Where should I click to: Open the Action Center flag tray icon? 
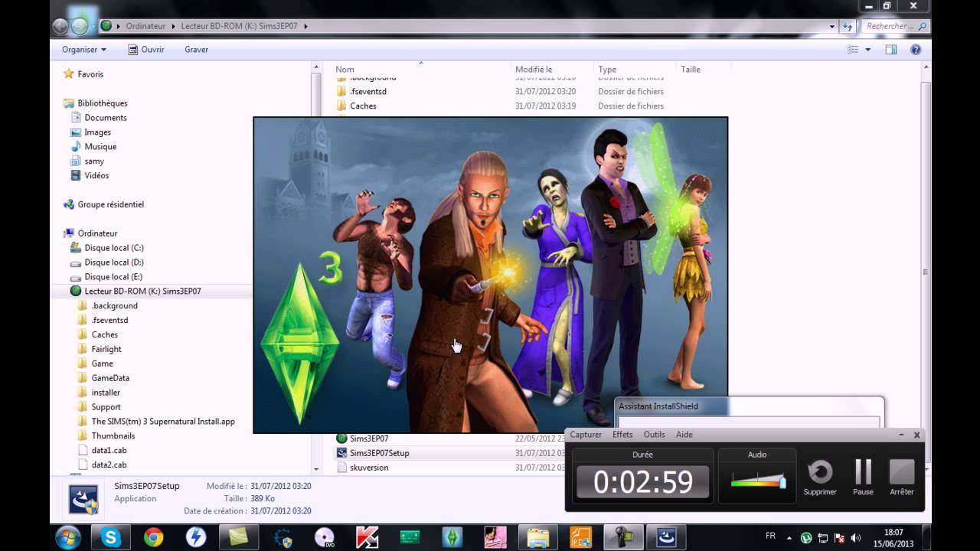839,538
